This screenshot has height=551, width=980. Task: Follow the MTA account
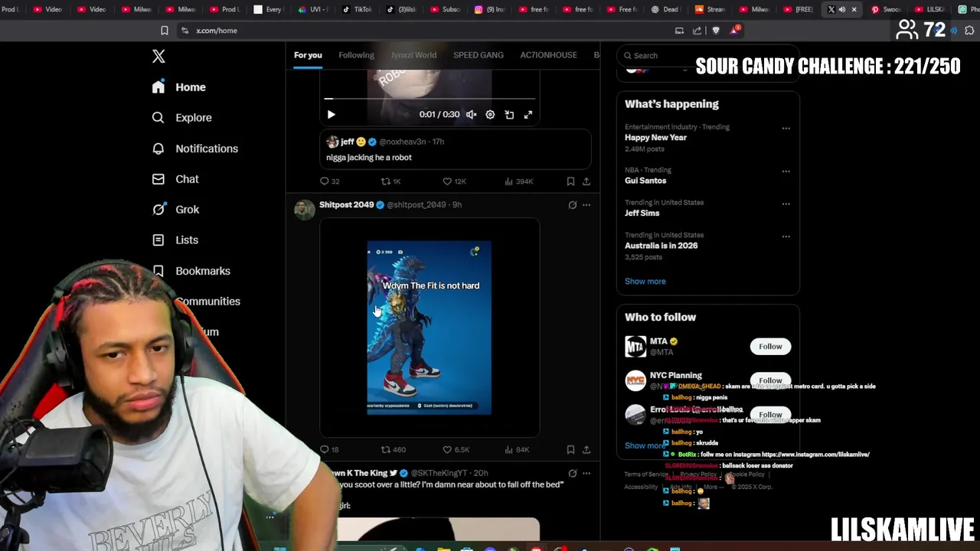tap(770, 347)
